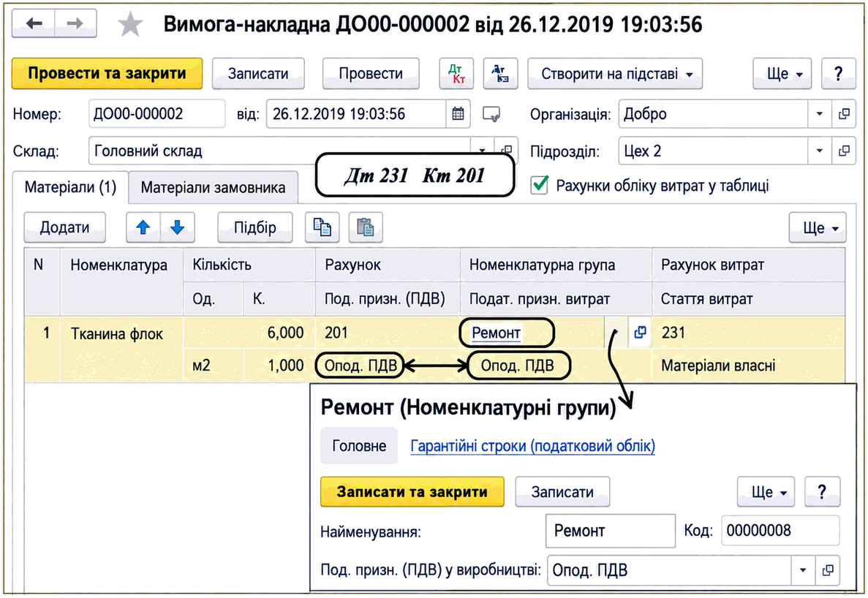The width and height of the screenshot is (868, 598).
Task: Paste rows with the clipboard icon
Action: (x=366, y=227)
